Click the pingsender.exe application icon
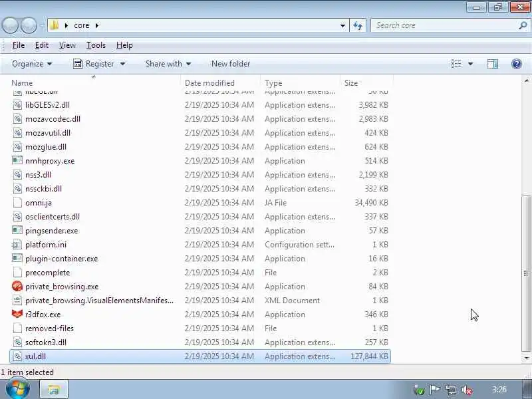 pyautogui.click(x=17, y=230)
